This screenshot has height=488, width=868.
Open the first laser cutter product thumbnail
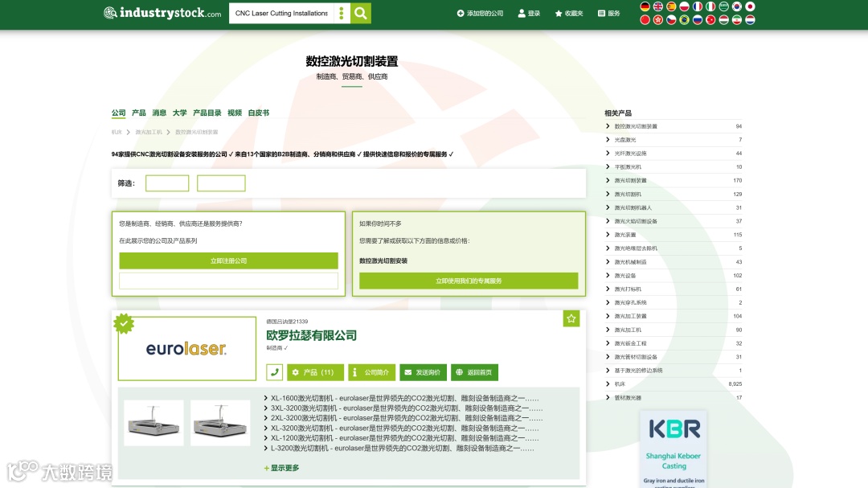(x=154, y=423)
